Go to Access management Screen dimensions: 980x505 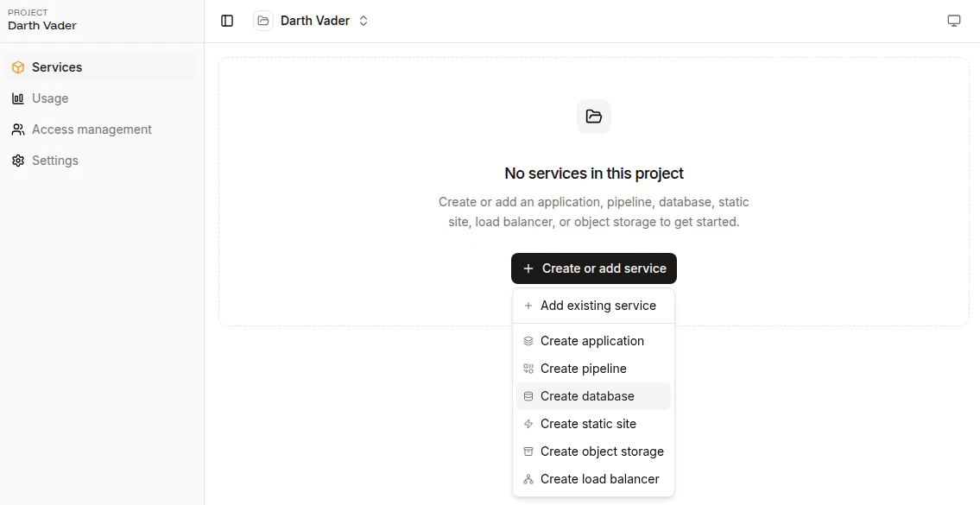tap(101, 129)
